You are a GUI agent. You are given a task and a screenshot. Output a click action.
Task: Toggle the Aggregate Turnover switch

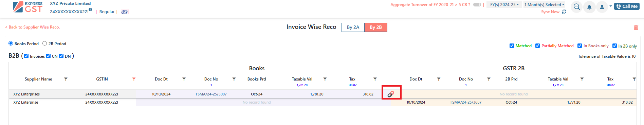pyautogui.click(x=477, y=5)
